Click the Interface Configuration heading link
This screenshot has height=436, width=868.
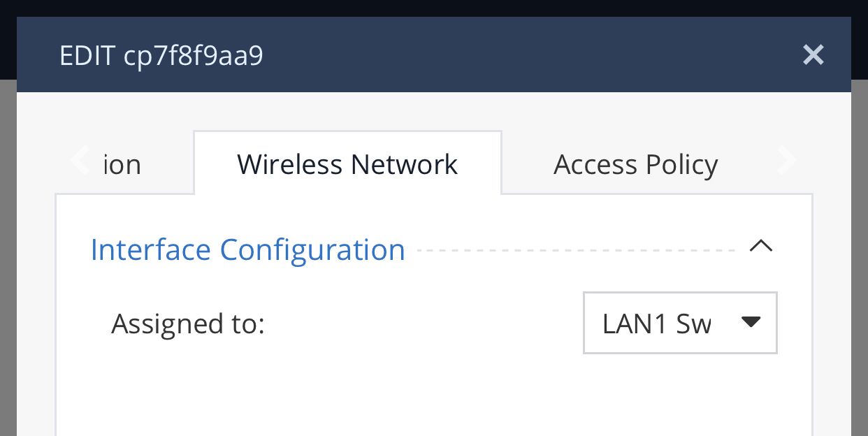247,249
